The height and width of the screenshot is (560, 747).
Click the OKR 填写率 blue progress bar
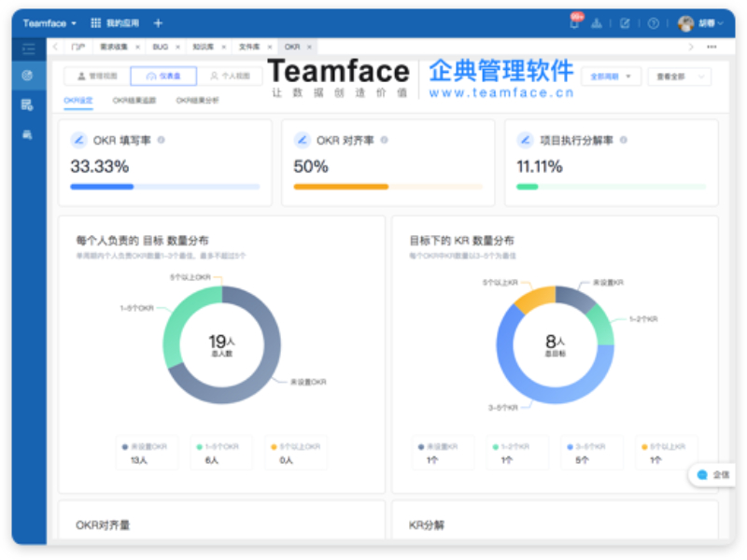coord(102,187)
